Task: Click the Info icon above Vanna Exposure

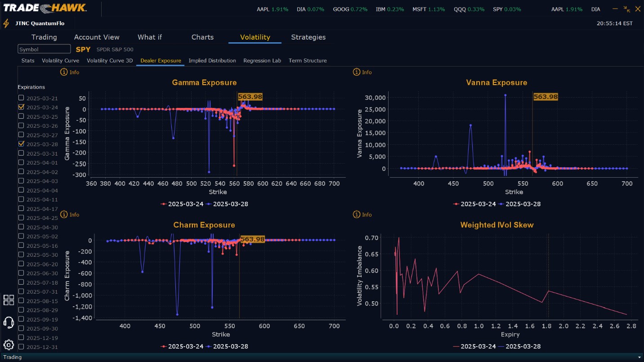Action: point(357,72)
